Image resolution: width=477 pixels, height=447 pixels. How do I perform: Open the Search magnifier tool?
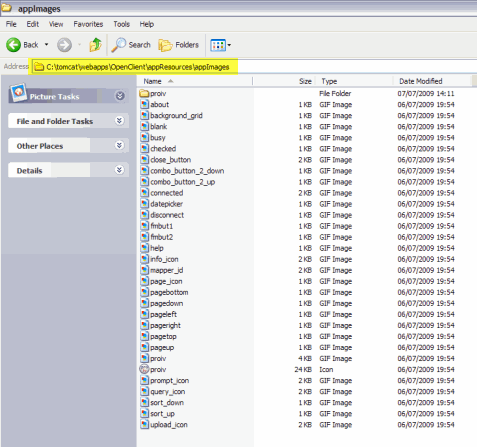(118, 45)
